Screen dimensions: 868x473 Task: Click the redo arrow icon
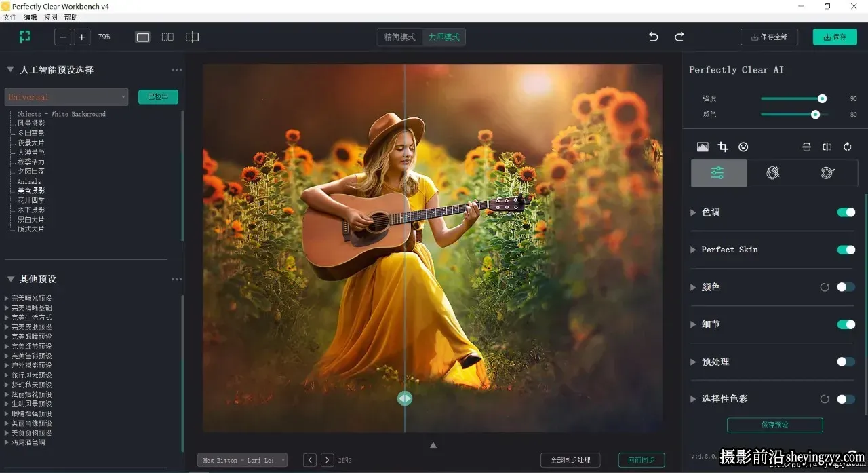tap(679, 37)
